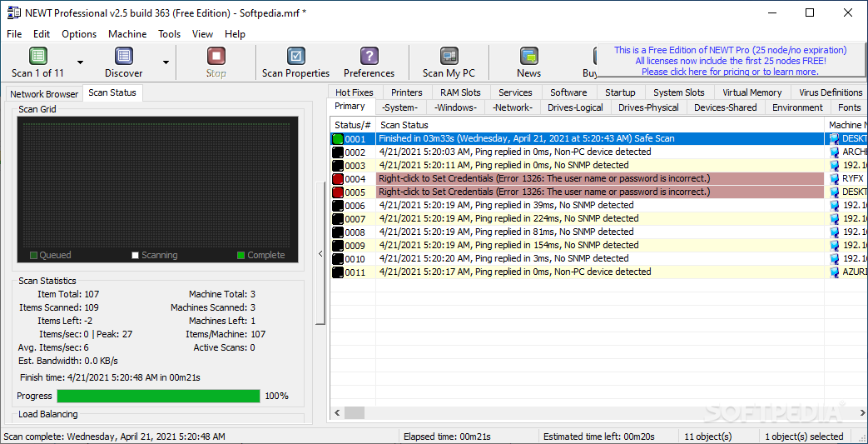Collapse the left panel with splitter arrow
This screenshot has height=444, width=868.
tap(320, 254)
